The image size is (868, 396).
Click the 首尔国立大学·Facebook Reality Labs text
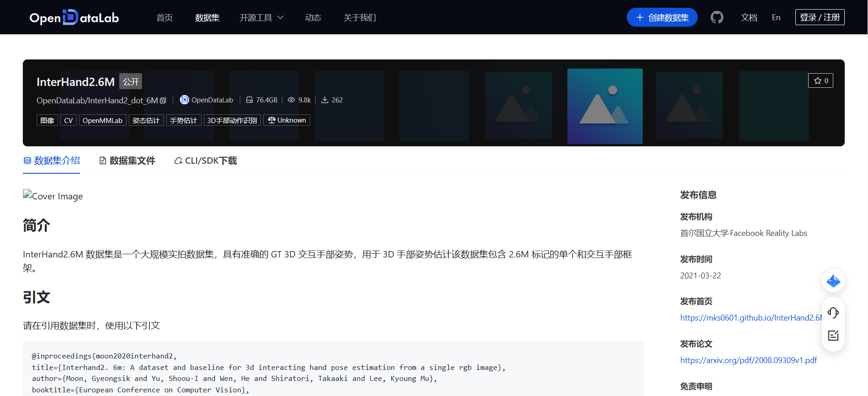point(743,233)
